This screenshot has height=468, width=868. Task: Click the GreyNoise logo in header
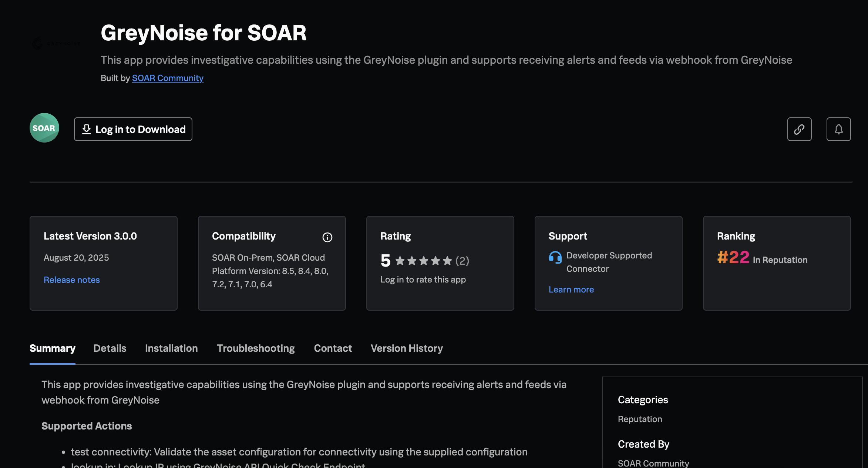tap(56, 44)
